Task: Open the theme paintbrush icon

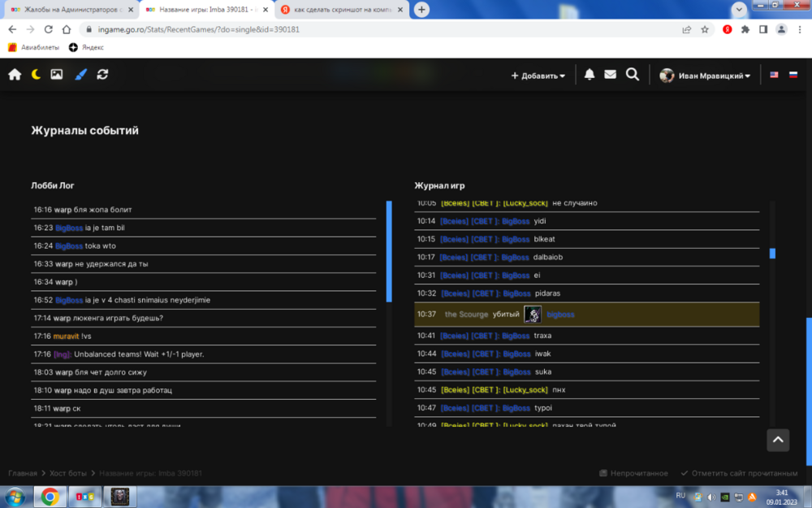Action: pos(80,75)
